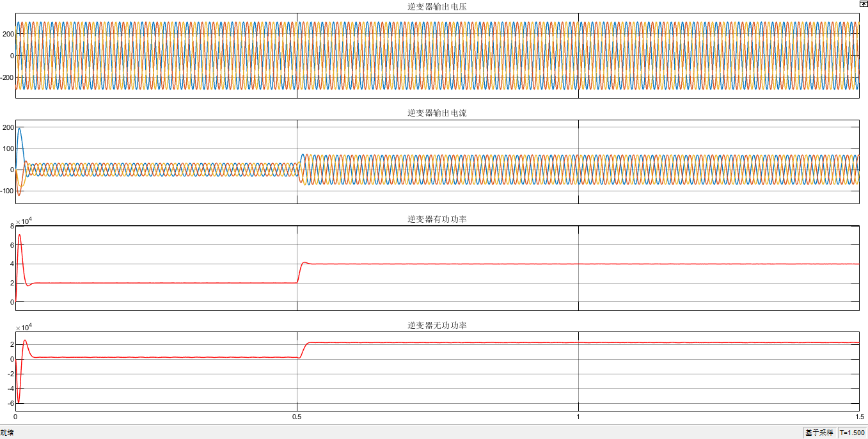Click the restore axes icon at top right
Image resolution: width=868 pixels, height=439 pixels.
pyautogui.click(x=863, y=4)
